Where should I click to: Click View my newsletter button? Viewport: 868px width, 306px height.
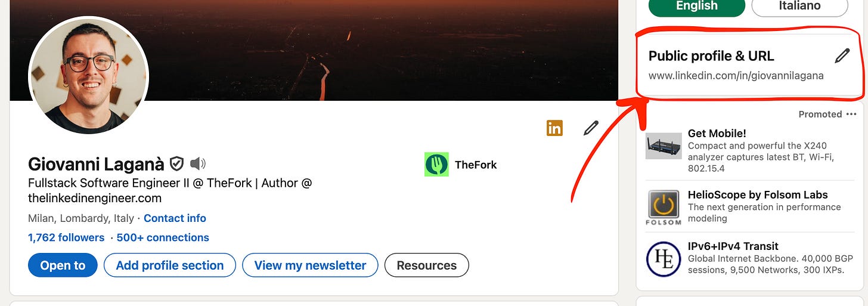[310, 265]
